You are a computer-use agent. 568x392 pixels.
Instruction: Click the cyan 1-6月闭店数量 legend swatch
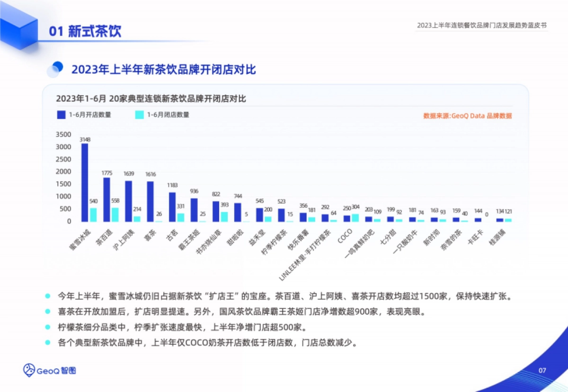pos(139,115)
